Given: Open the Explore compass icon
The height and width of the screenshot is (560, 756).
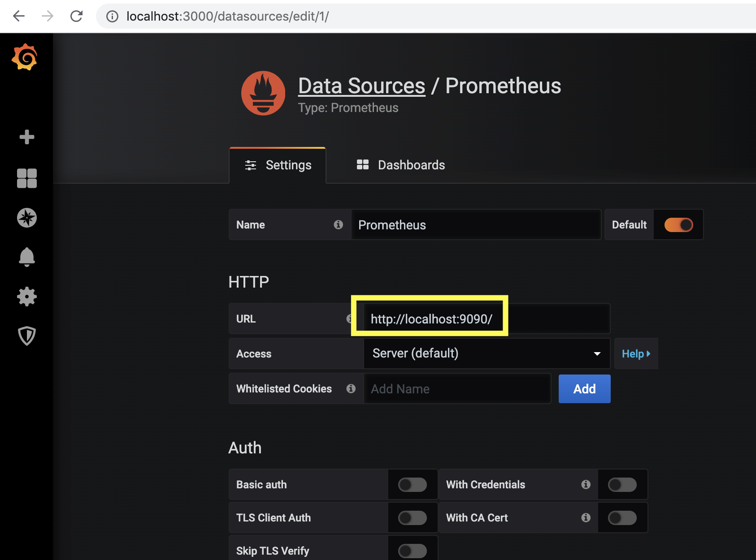Looking at the screenshot, I should pos(27,218).
